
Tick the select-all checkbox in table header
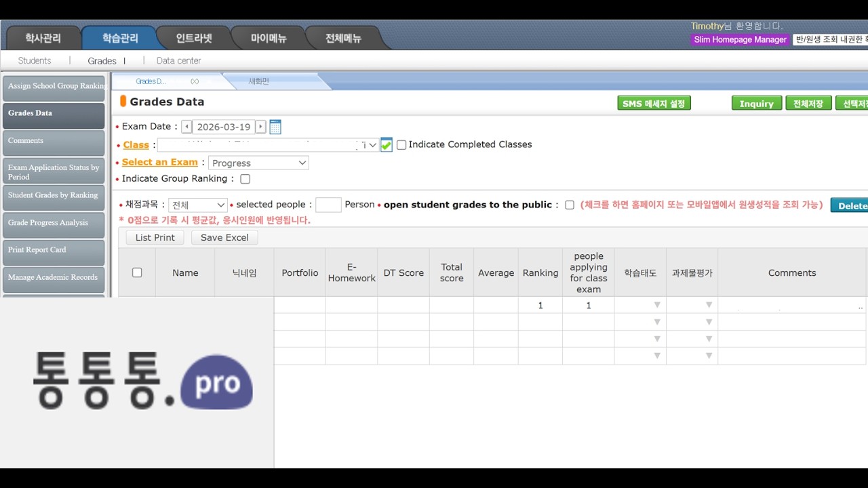pos(137,272)
